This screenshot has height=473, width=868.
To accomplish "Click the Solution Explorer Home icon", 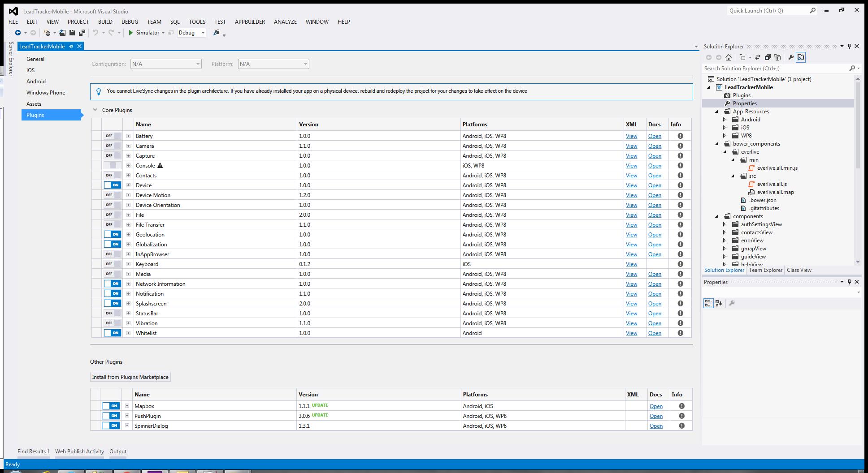I will point(729,57).
